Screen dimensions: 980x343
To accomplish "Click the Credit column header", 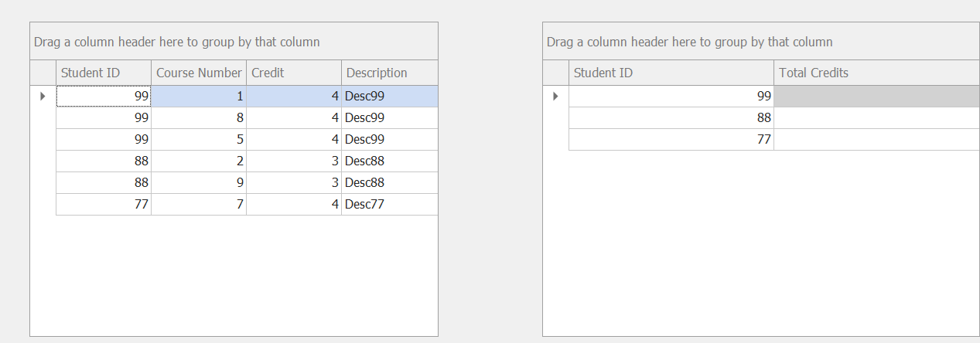I will 293,73.
